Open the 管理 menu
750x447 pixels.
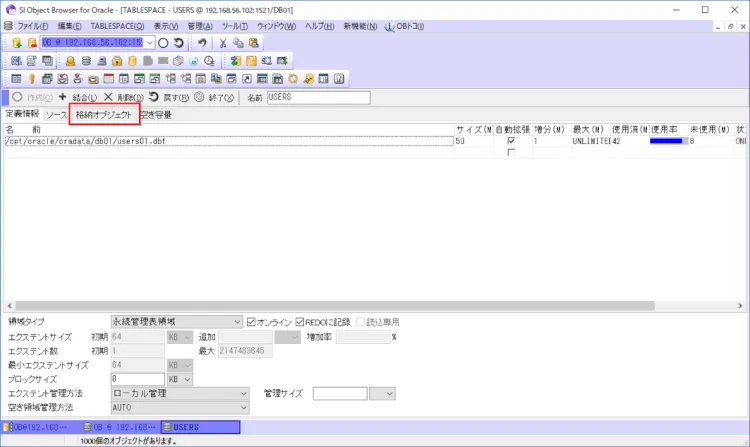[x=200, y=26]
